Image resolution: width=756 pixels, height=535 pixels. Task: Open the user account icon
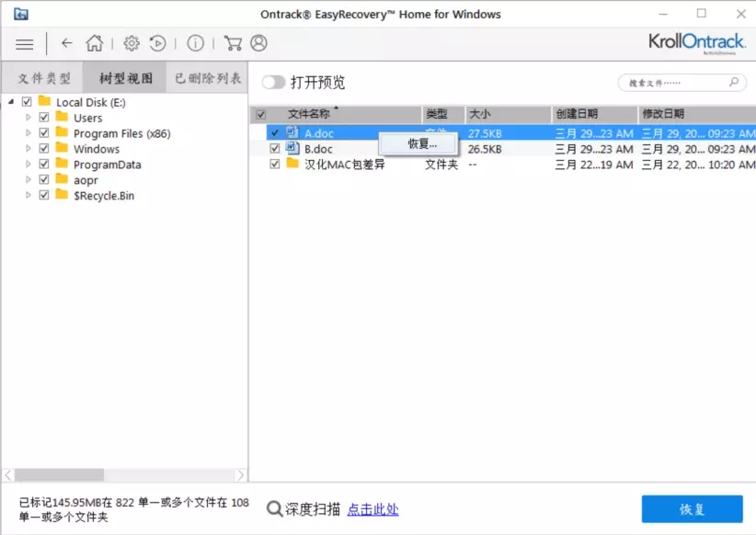point(259,43)
